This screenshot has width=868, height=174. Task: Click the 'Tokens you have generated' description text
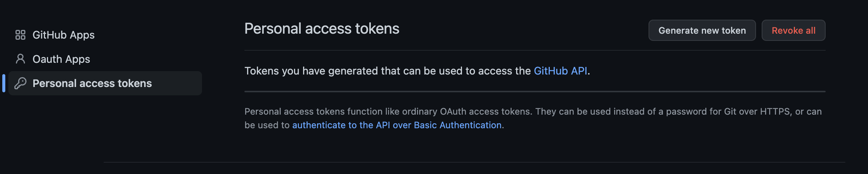417,71
